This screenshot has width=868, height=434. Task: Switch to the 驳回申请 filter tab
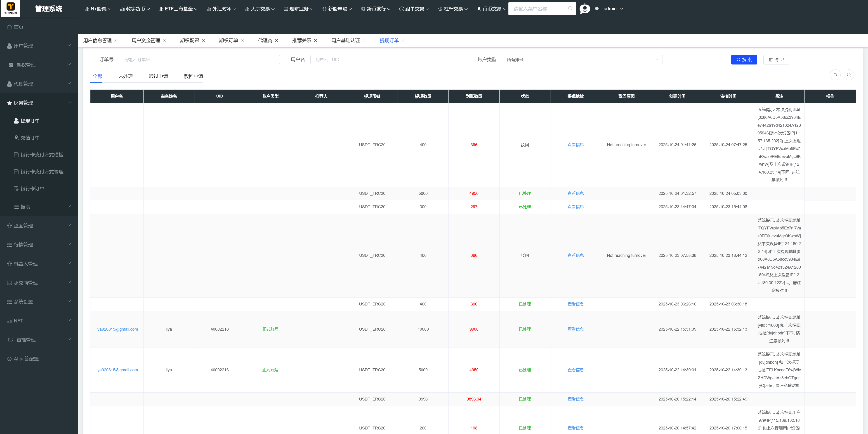(193, 76)
